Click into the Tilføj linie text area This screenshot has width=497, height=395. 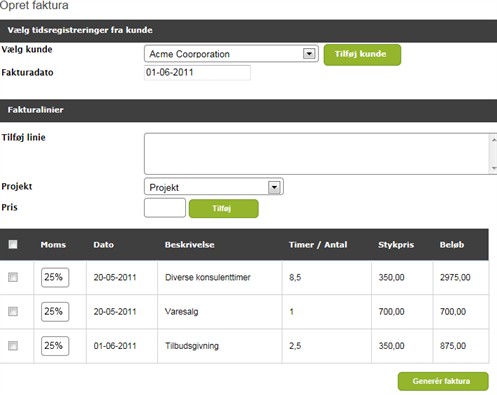point(316,154)
